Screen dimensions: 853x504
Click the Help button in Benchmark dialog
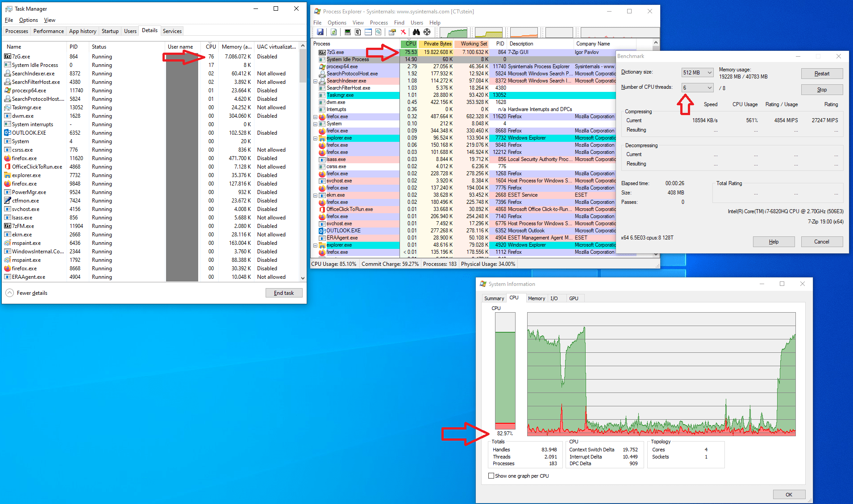(774, 242)
